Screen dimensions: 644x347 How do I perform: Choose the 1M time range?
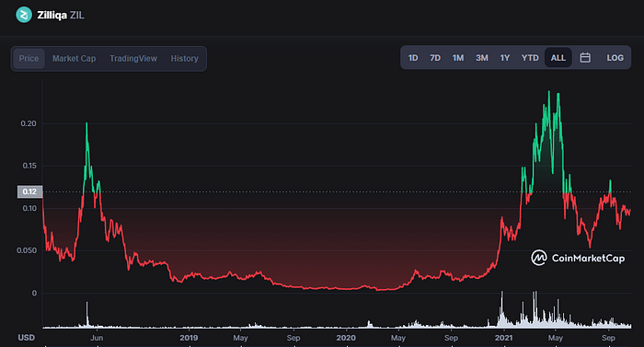coord(458,58)
